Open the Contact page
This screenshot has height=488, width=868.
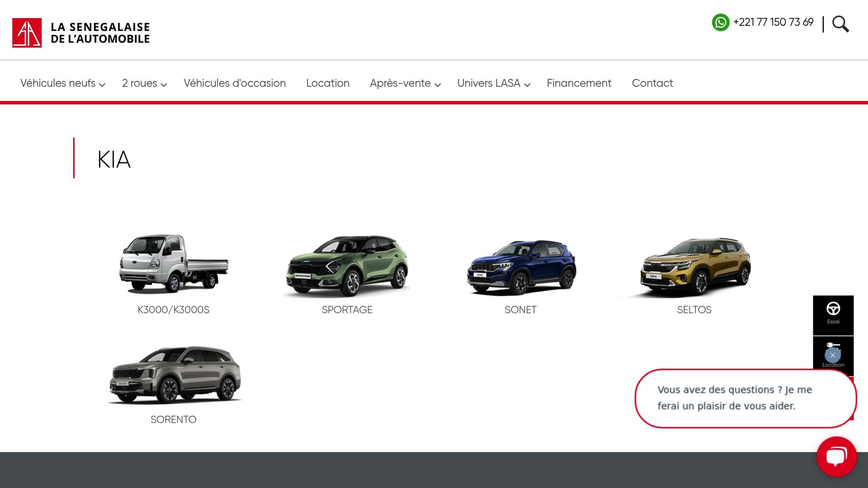pos(652,83)
